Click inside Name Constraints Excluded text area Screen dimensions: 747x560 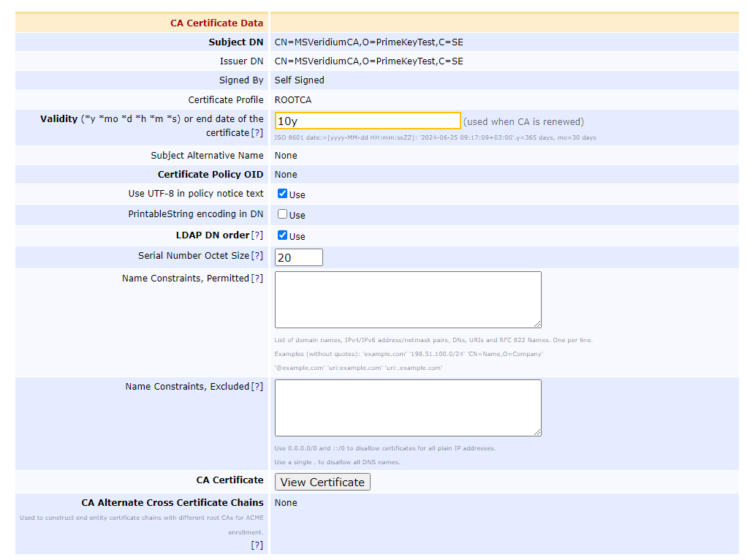tap(407, 407)
